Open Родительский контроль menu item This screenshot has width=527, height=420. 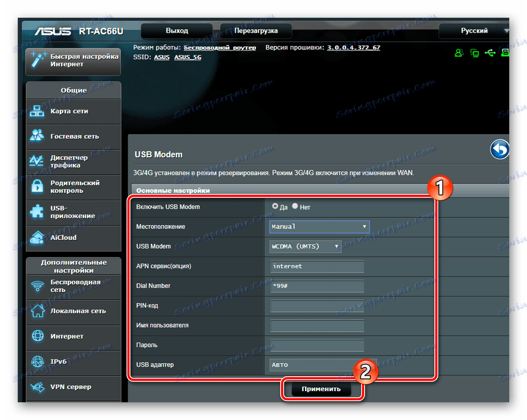point(73,187)
